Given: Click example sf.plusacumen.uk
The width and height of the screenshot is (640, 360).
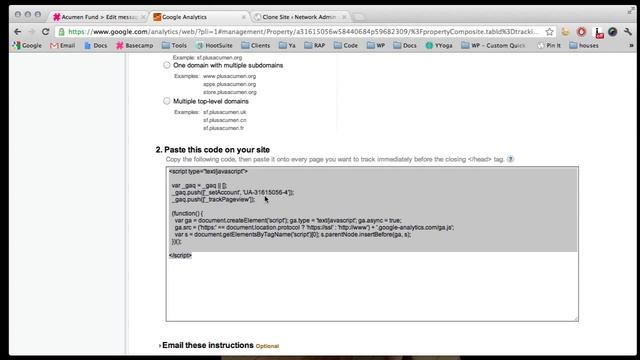Looking at the screenshot, I should point(224,112).
